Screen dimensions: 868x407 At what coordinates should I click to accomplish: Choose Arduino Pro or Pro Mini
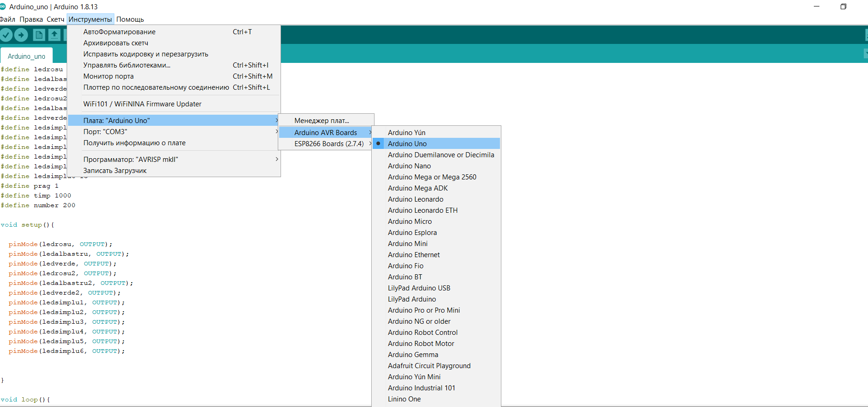point(436,310)
